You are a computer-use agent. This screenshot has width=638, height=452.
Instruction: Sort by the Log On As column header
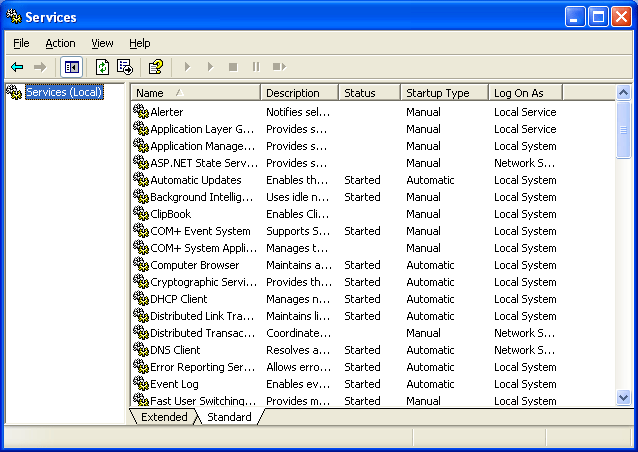(525, 93)
